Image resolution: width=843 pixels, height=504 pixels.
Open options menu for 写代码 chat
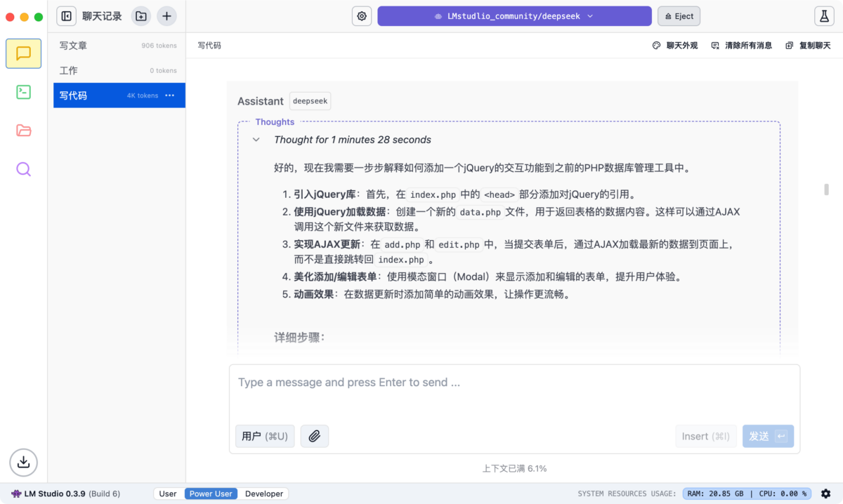click(169, 95)
